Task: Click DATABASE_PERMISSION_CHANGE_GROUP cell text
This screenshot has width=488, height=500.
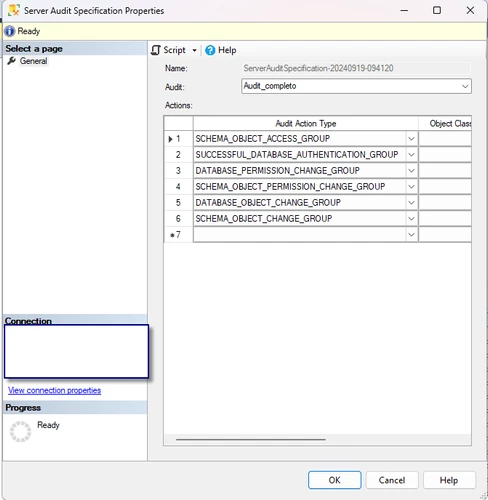Action: pos(277,171)
